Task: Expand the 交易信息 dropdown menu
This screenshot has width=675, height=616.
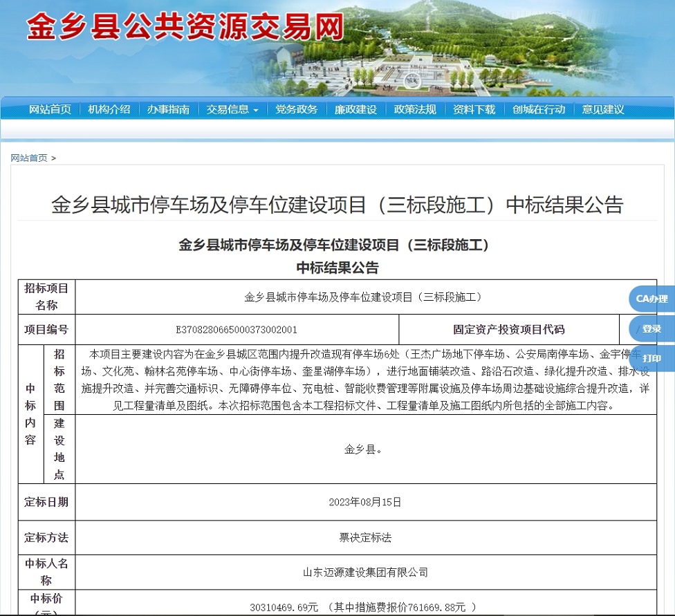Action: click(232, 110)
